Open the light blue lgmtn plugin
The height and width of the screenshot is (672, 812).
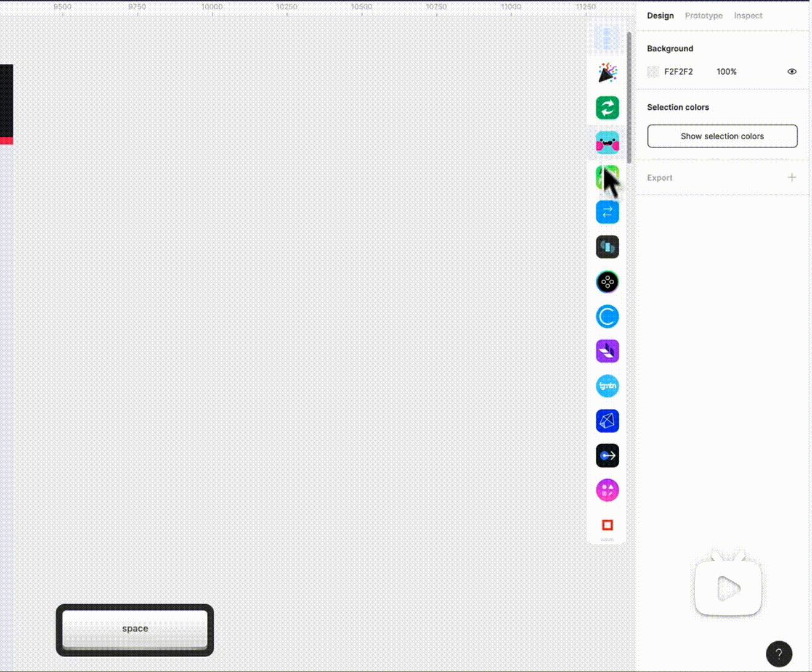pos(607,386)
